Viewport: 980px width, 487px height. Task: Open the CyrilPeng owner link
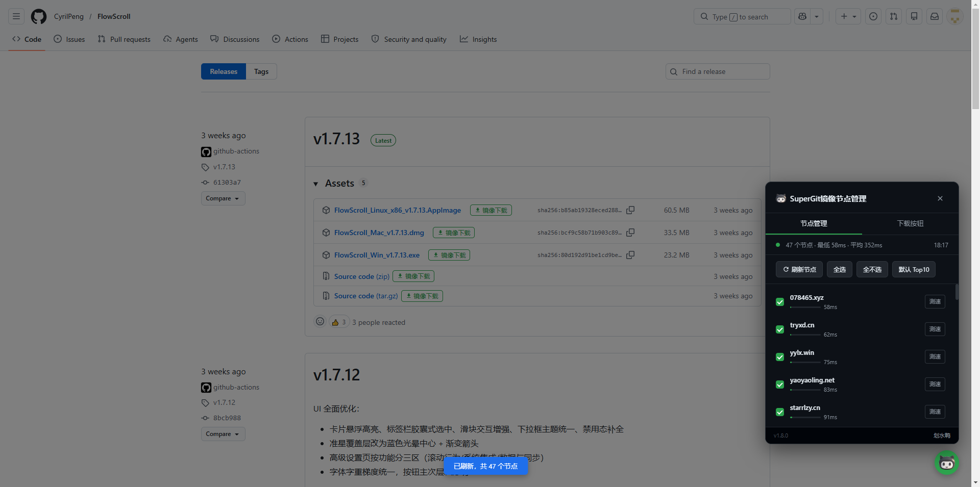click(69, 16)
